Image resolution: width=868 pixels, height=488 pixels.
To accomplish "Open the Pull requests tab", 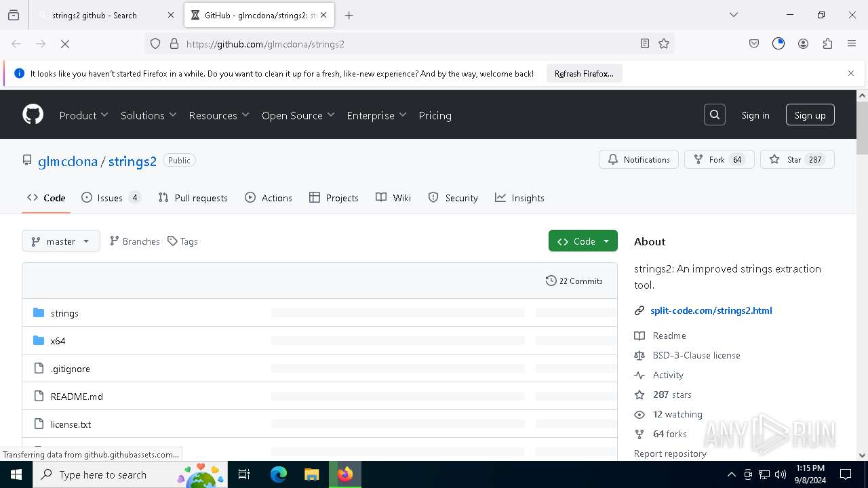I will (193, 198).
